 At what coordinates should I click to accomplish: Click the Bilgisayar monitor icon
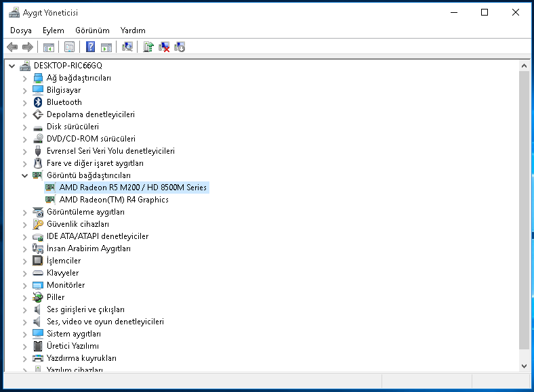coord(38,90)
